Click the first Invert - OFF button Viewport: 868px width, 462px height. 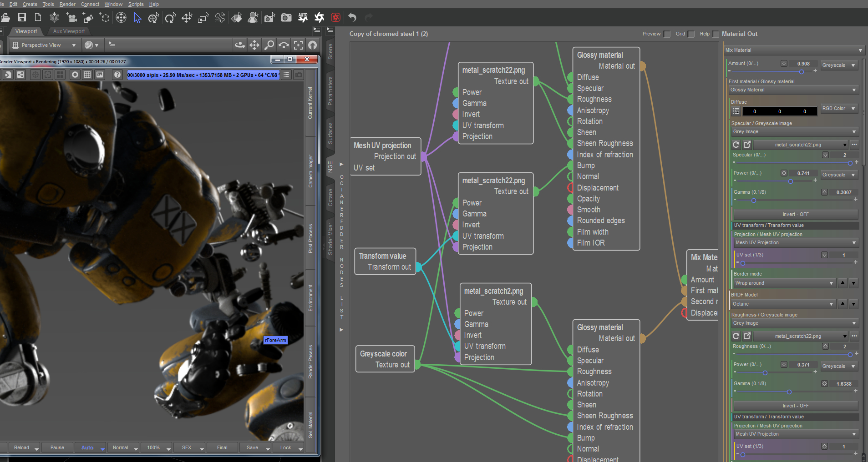click(795, 214)
